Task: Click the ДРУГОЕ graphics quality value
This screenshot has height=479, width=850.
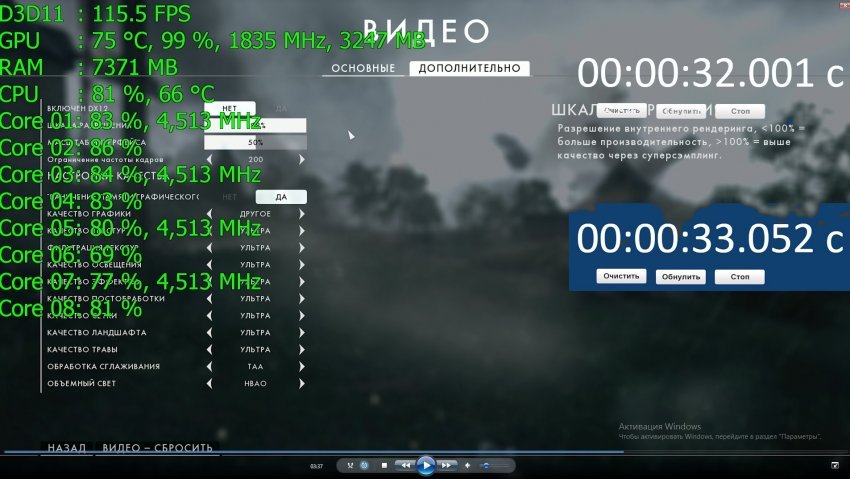Action: pos(255,214)
